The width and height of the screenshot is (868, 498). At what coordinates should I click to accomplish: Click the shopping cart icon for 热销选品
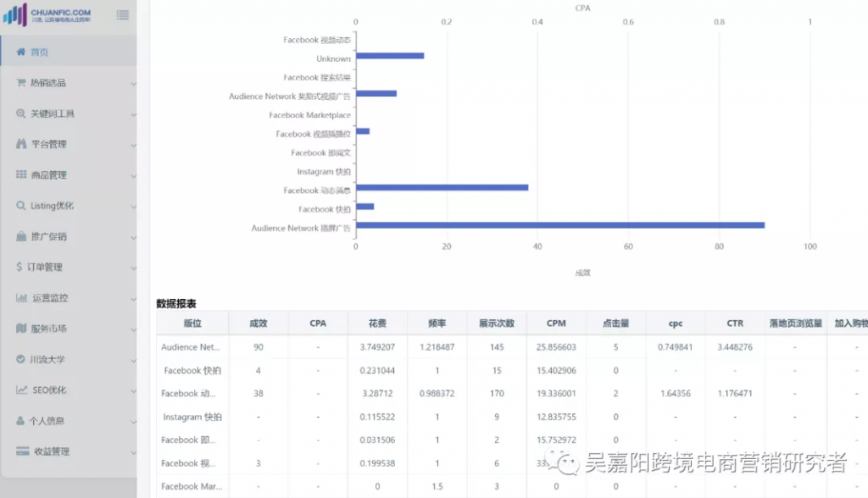coord(21,83)
